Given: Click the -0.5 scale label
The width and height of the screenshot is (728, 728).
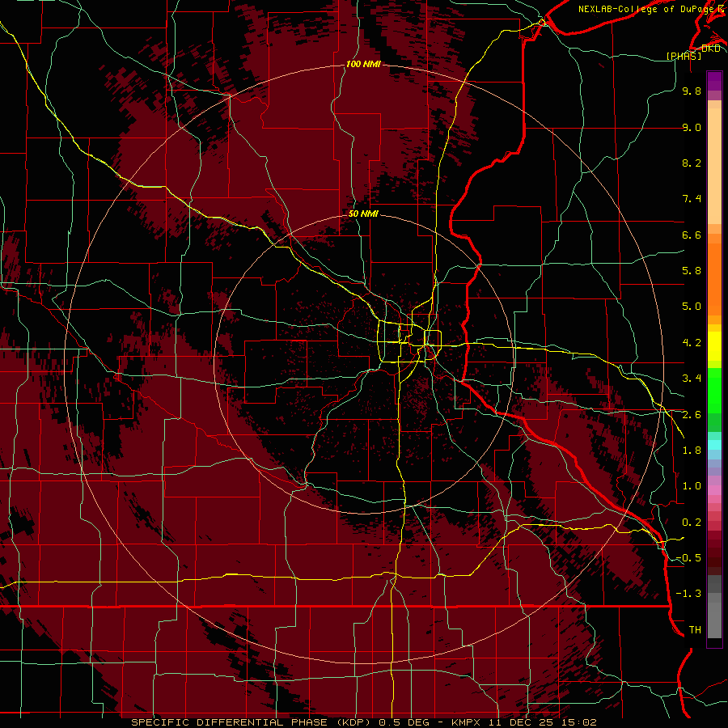Looking at the screenshot, I should coord(688,558).
